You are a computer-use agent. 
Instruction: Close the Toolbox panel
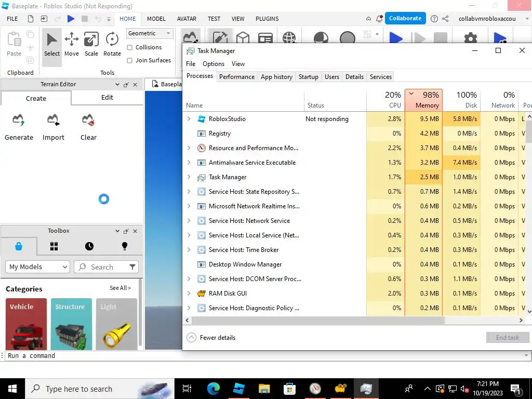coord(135,231)
